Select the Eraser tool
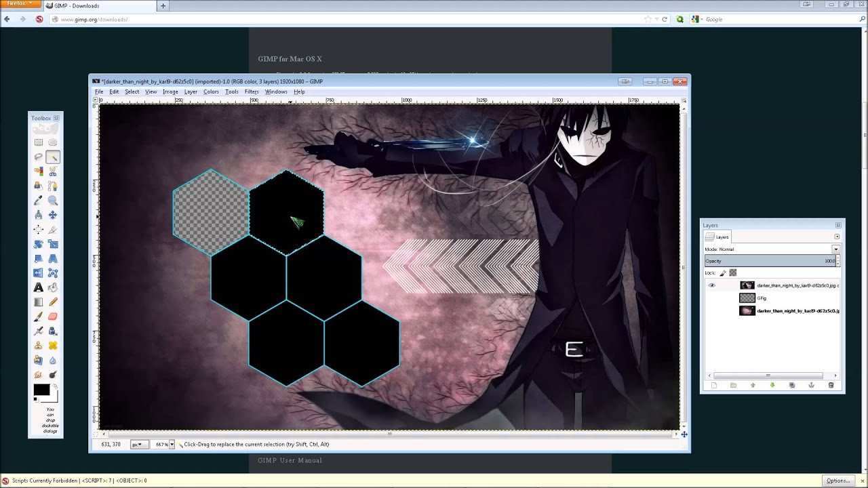Viewport: 868px width, 488px height. [53, 317]
